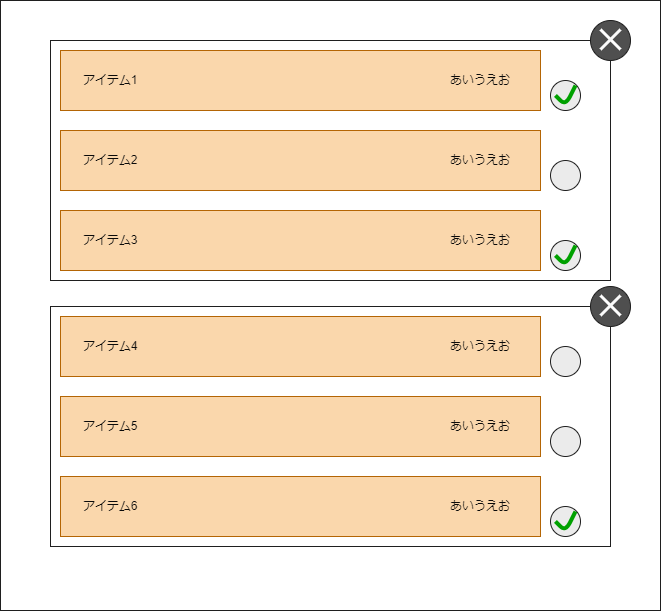Select the あいうえお text in アイテム3 row
This screenshot has height=611, width=661.
480,240
